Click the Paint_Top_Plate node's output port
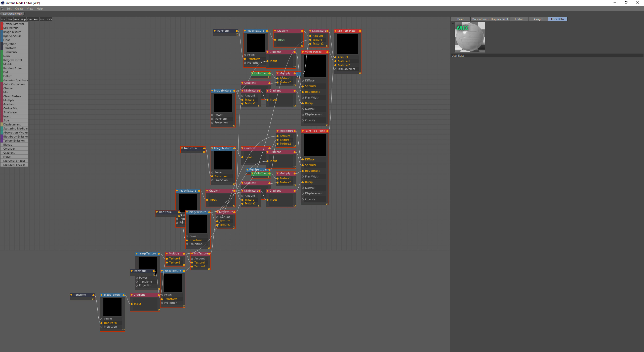 (327, 131)
